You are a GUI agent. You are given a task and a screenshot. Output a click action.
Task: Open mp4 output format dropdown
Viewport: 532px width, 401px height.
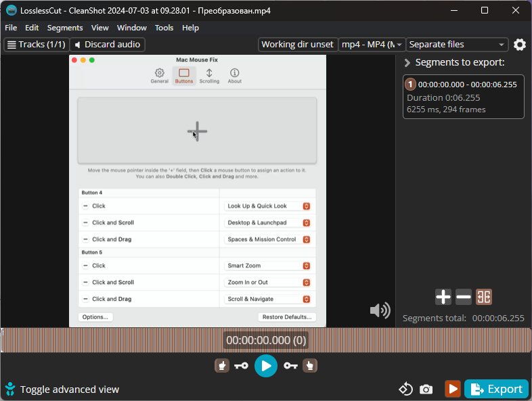click(372, 45)
